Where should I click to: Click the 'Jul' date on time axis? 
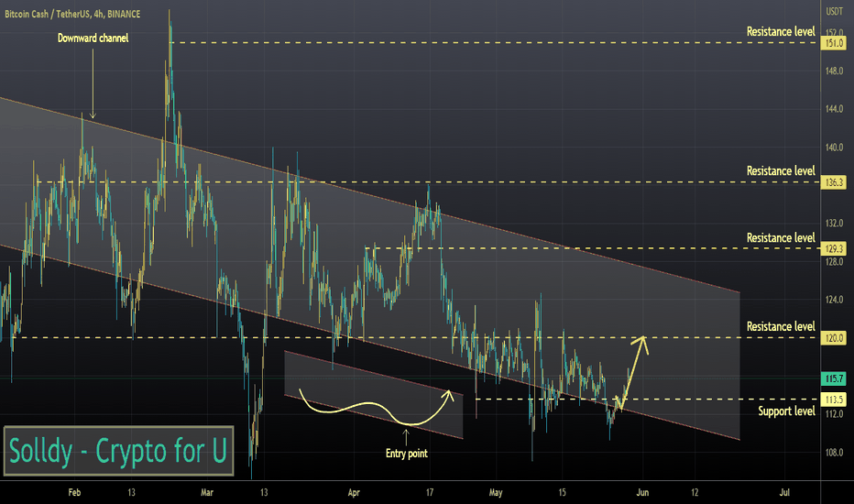[784, 493]
